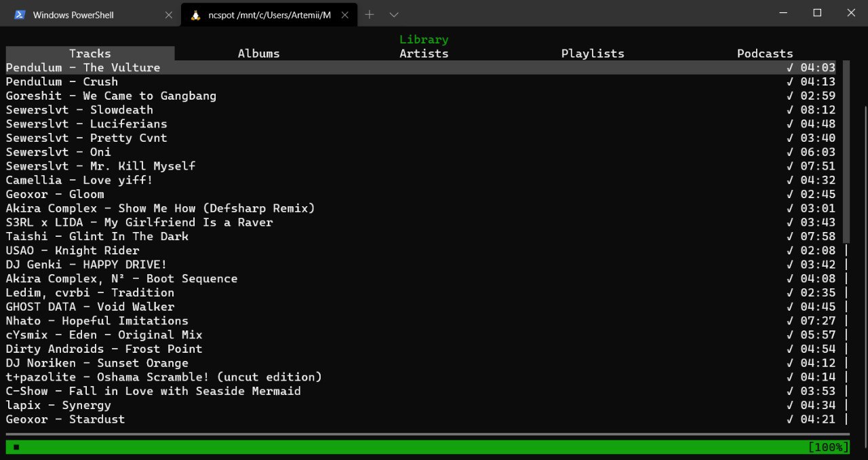Select Akira Complex, N² - Boot Sequence
The width and height of the screenshot is (868, 460).
[420, 279]
